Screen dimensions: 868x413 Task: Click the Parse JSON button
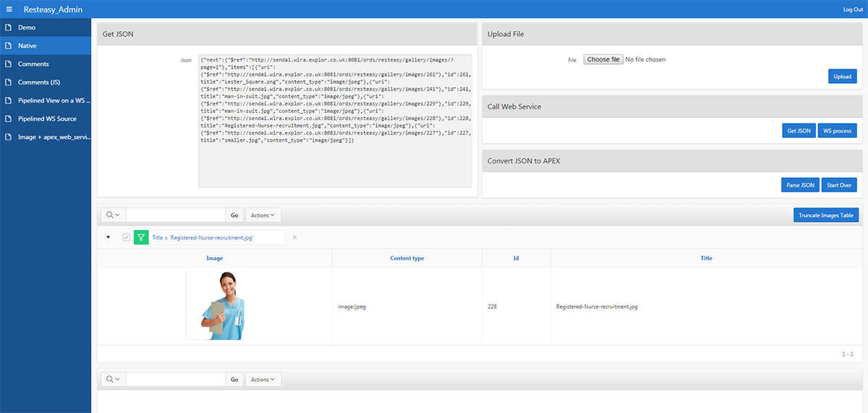click(x=800, y=185)
